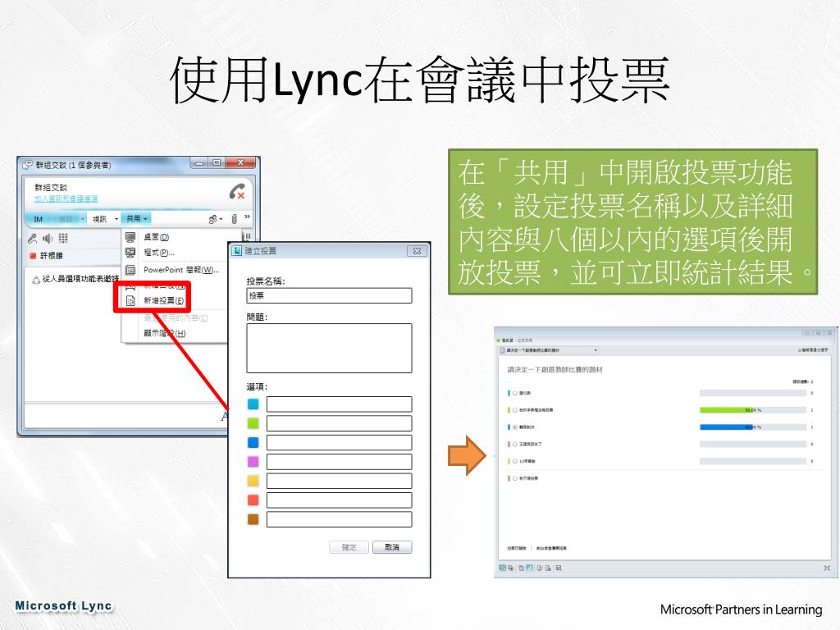Click the 問題 question text box
This screenshot has height=630, width=840.
330,348
